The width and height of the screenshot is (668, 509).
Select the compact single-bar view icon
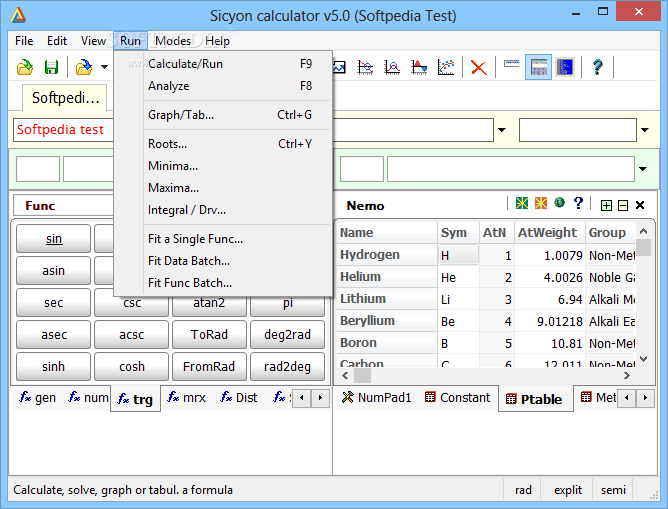coord(512,64)
